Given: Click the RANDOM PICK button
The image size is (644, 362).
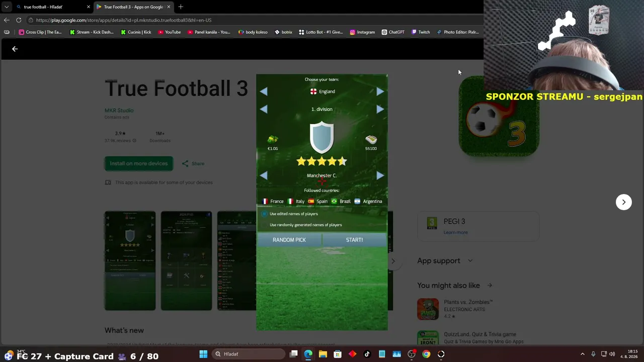Looking at the screenshot, I should pos(289,240).
